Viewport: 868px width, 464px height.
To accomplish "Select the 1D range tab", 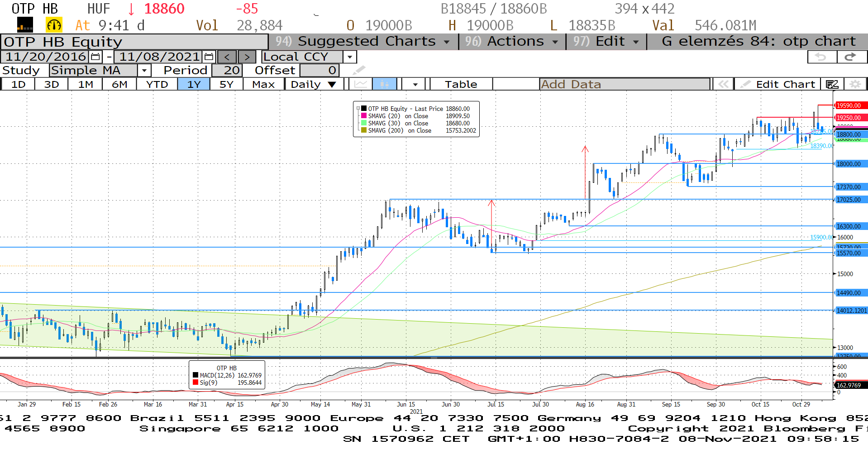I will (x=18, y=84).
